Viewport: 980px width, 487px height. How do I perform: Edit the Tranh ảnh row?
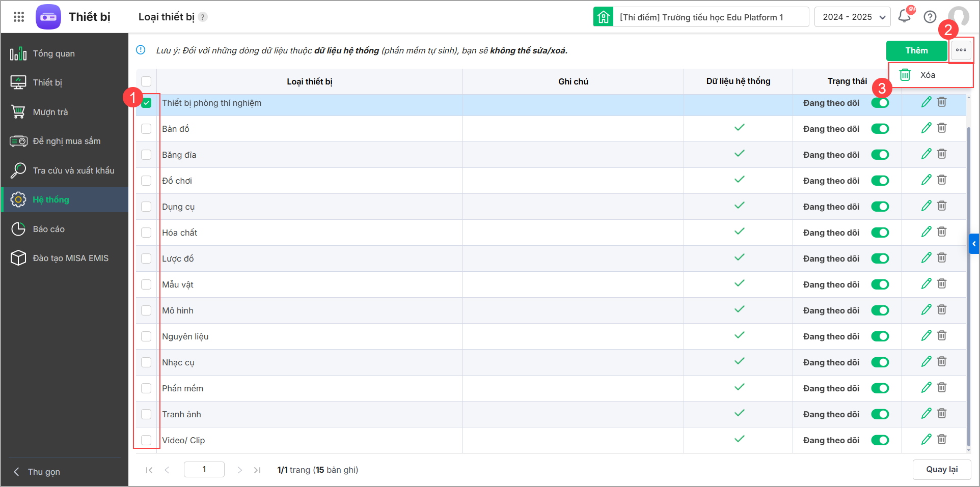pos(927,414)
